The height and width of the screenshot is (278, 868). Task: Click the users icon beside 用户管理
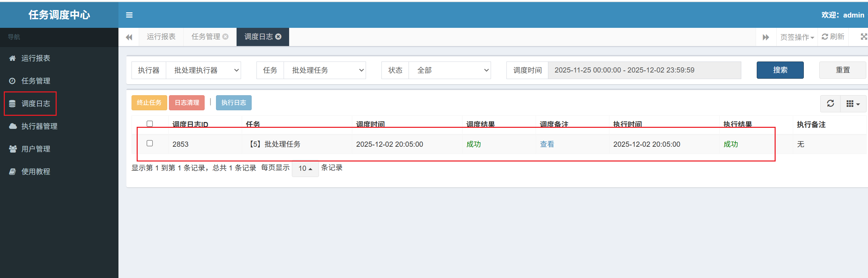pos(13,149)
